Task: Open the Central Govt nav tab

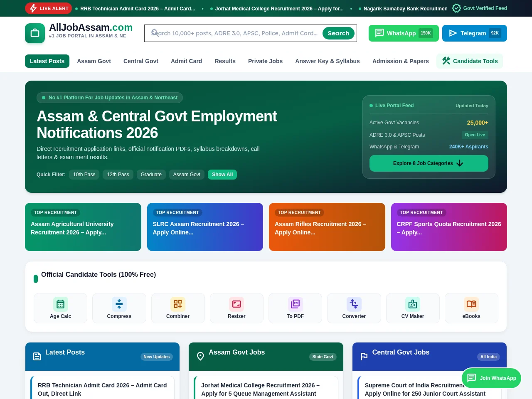Action: pyautogui.click(x=141, y=61)
